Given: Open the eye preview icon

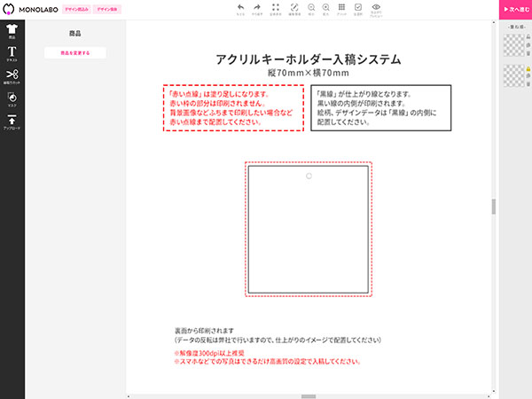Looking at the screenshot, I should click(x=376, y=10).
